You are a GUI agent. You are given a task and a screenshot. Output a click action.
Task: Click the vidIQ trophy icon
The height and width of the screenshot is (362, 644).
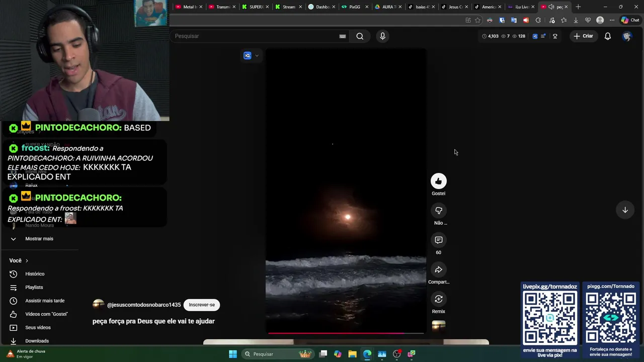click(x=555, y=36)
